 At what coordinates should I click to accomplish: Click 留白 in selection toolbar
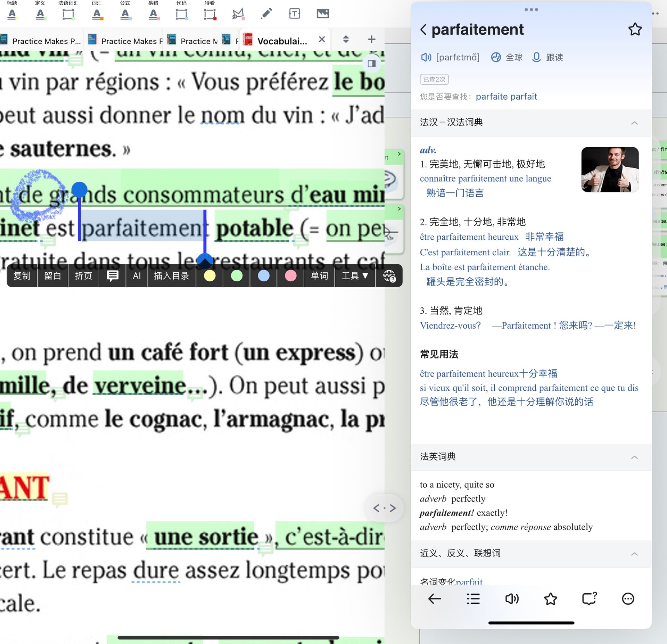click(53, 276)
